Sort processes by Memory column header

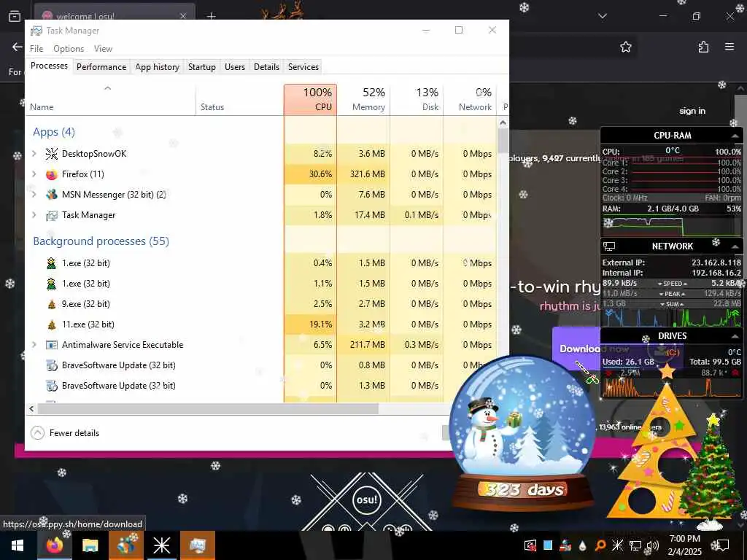(363, 99)
